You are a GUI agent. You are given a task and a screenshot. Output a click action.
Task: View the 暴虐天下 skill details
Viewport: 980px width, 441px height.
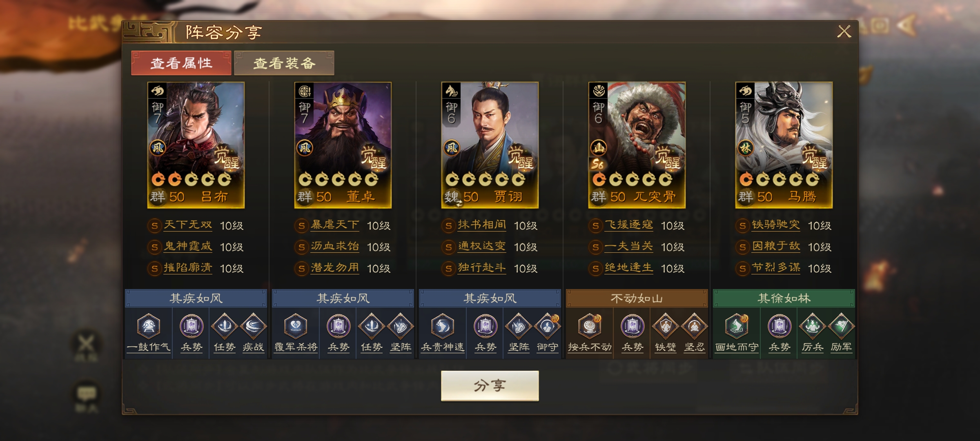click(x=335, y=225)
